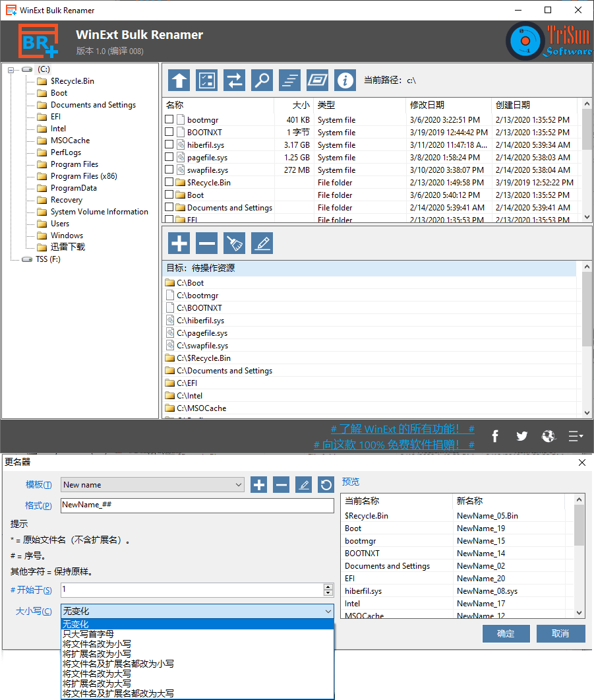The image size is (594, 700).
Task: Clear target list with the broom icon
Action: pyautogui.click(x=235, y=243)
